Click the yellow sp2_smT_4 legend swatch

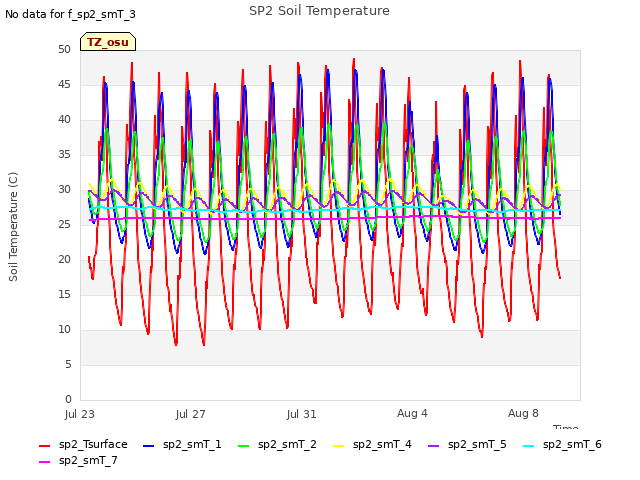point(338,446)
